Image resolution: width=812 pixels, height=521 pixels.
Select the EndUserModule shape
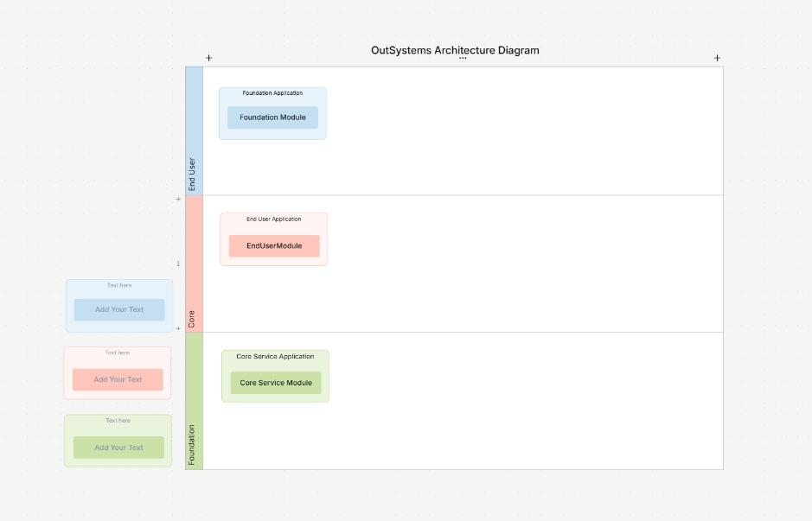tap(273, 245)
